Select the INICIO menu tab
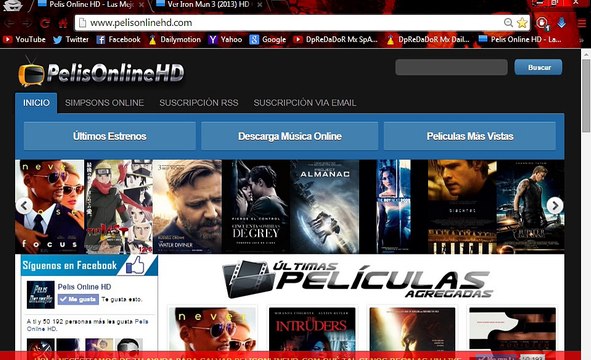The height and width of the screenshot is (360, 591). tap(36, 103)
